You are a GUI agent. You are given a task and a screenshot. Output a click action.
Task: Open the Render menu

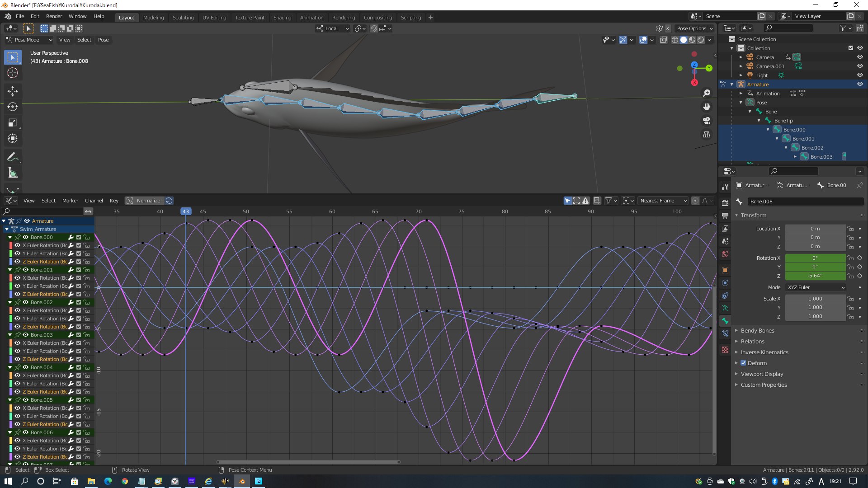tap(54, 16)
